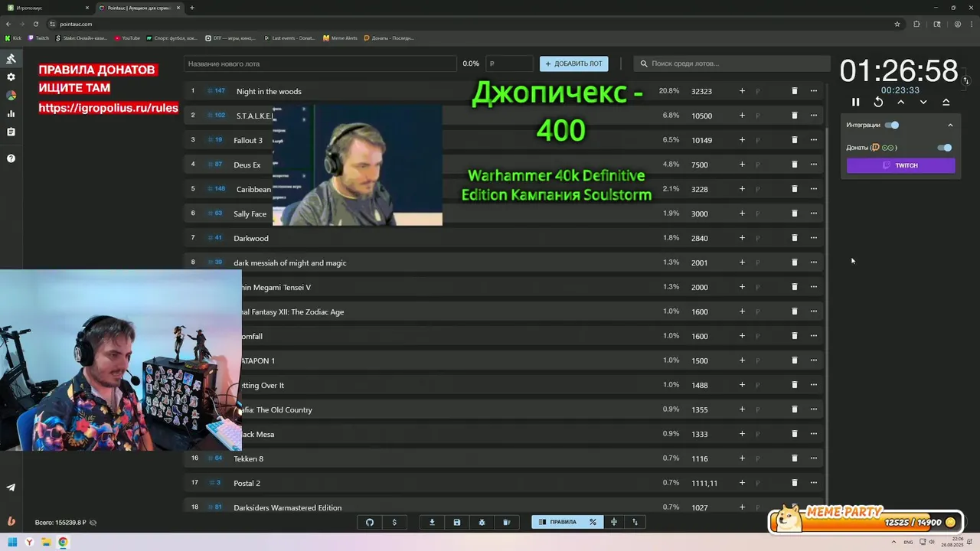Viewport: 980px width, 551px height.
Task: Open the wheel icon in sidebar
Action: tap(11, 96)
